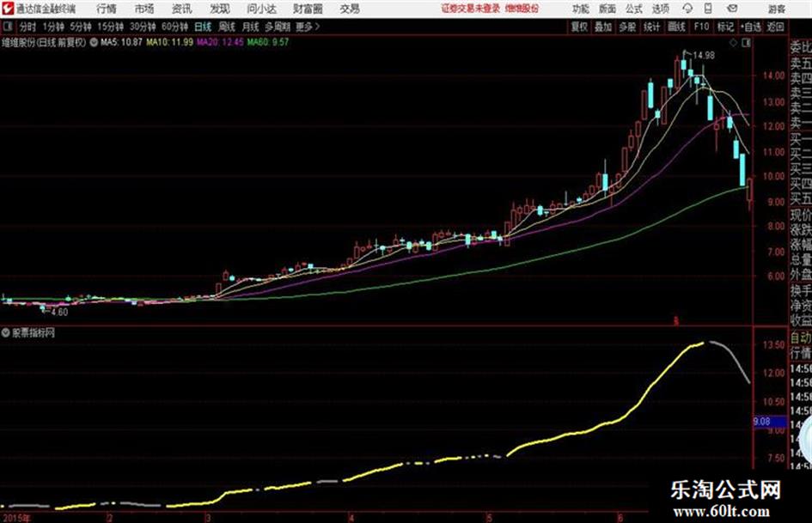Click the 返回 back button
The image size is (812, 523).
[x=776, y=27]
